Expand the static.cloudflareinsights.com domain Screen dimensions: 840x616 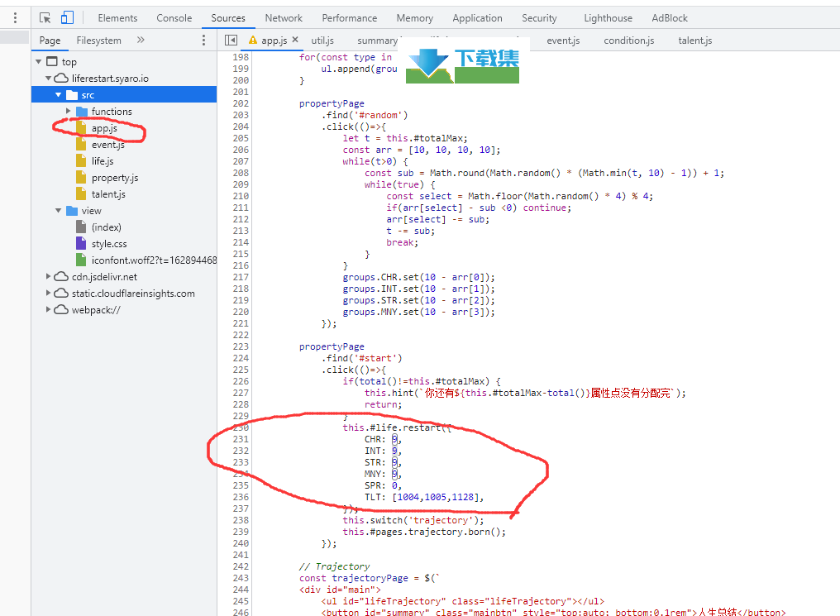[x=48, y=293]
